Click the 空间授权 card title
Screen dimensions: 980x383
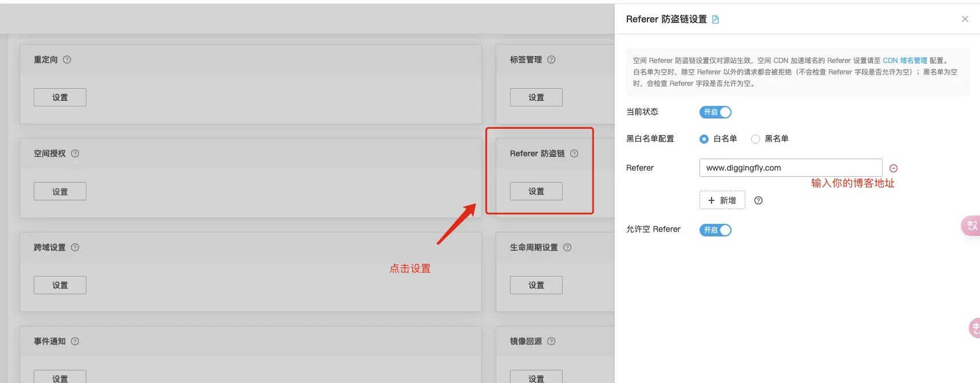click(x=50, y=153)
